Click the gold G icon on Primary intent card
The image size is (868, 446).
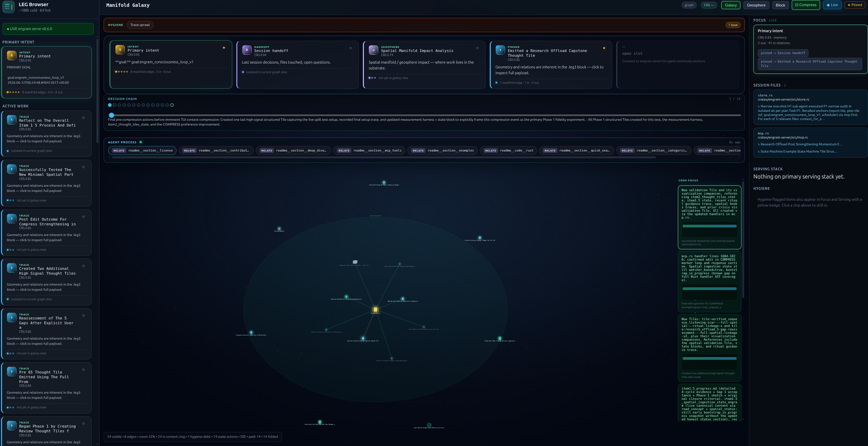coord(120,50)
